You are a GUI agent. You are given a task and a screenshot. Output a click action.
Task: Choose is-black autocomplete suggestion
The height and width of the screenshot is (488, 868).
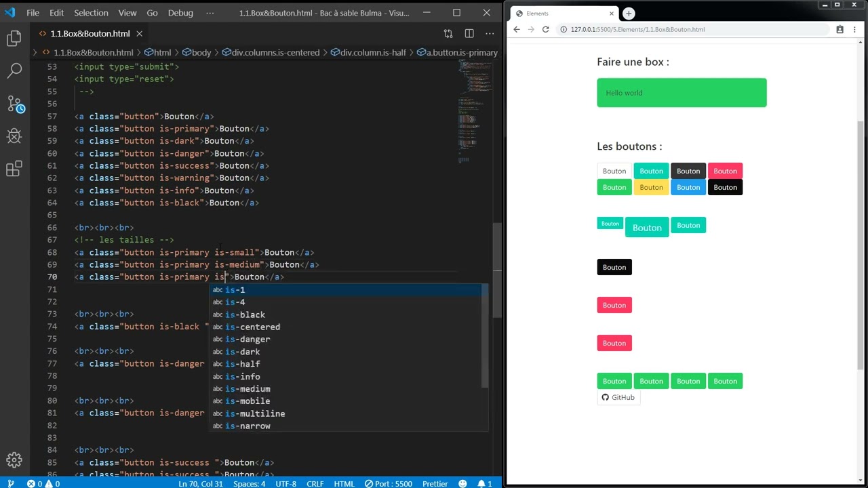click(349, 314)
